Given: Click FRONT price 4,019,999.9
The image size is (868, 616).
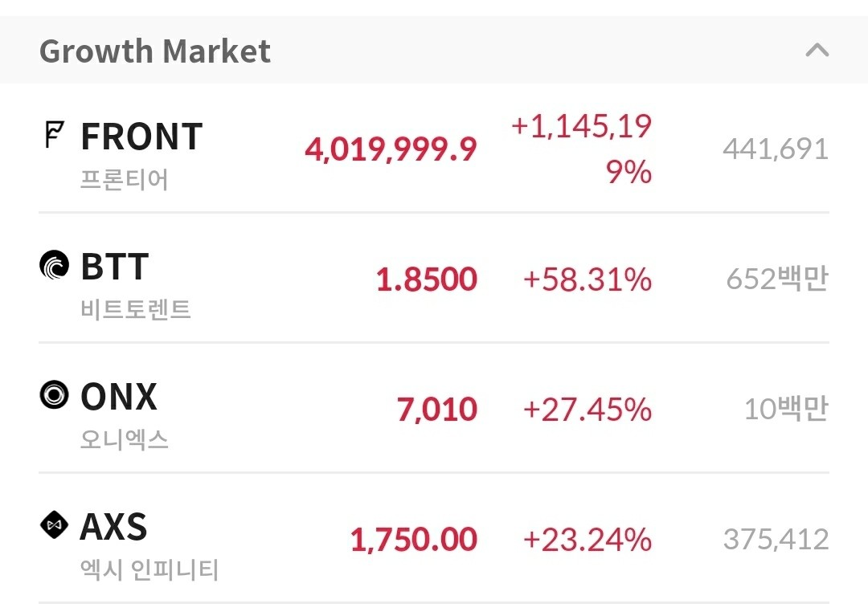Looking at the screenshot, I should click(391, 149).
